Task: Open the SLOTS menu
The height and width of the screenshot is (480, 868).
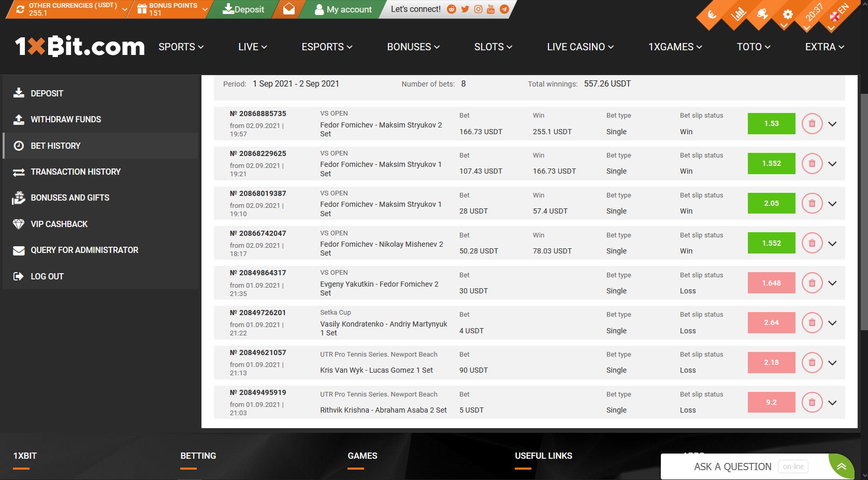Action: coord(494,47)
